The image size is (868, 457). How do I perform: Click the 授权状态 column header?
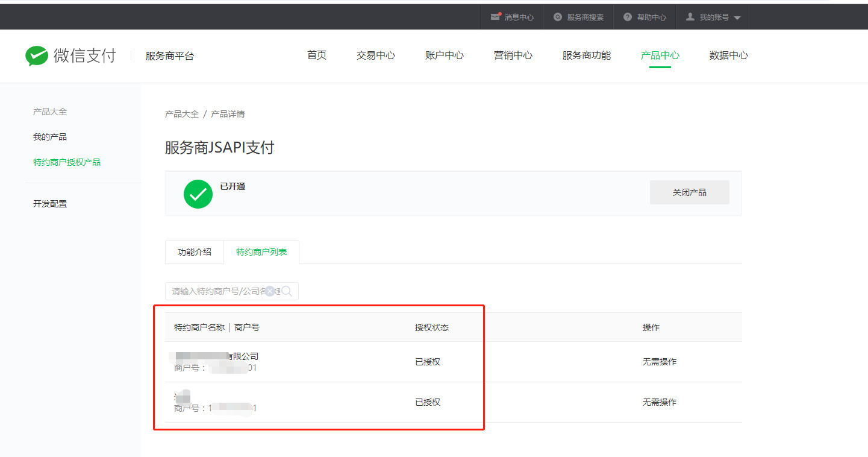(432, 327)
